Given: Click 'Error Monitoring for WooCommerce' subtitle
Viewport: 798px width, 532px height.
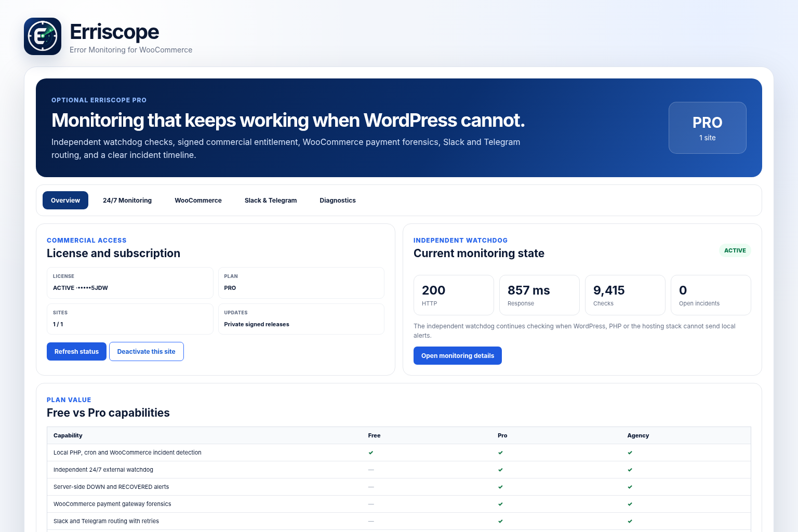Looking at the screenshot, I should [x=131, y=50].
